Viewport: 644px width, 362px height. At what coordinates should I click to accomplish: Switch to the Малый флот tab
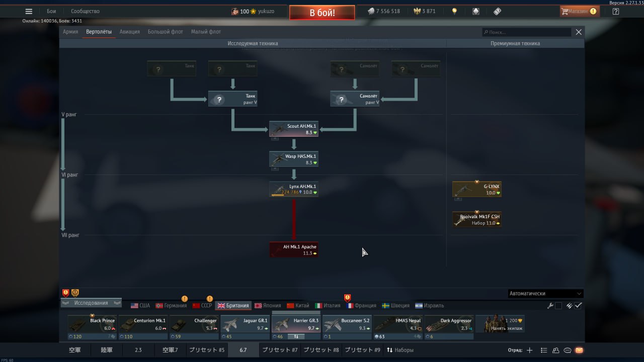(206, 32)
